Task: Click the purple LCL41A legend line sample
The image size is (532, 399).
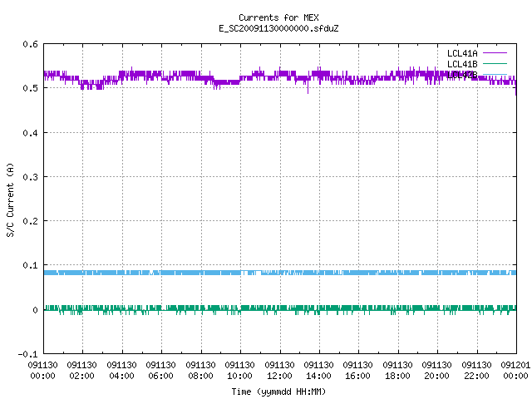Action: coord(495,53)
